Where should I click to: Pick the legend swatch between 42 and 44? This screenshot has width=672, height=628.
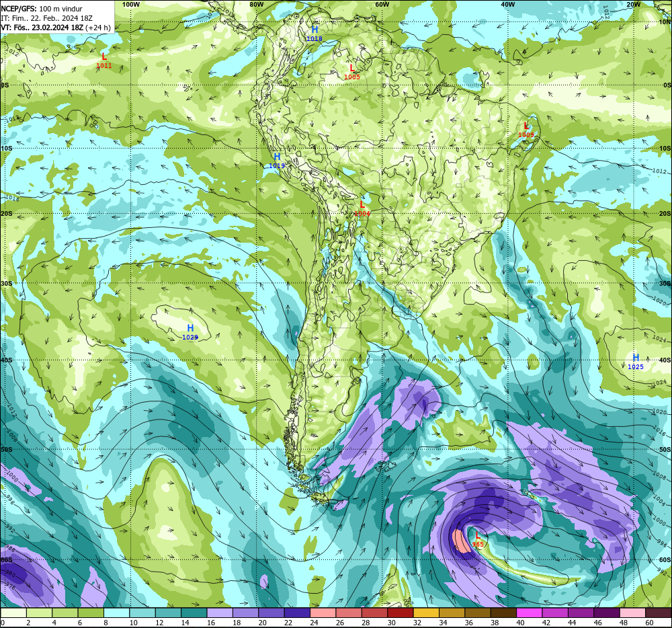click(555, 613)
